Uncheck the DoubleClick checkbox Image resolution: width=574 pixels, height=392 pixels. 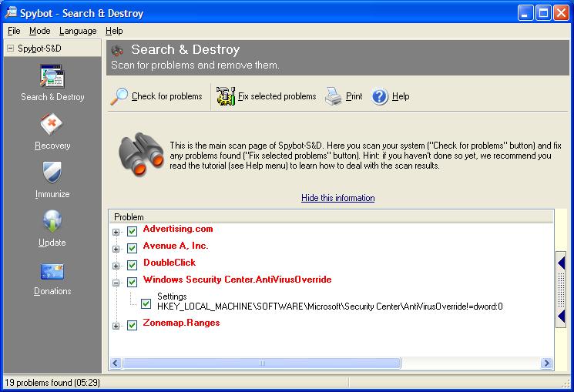coord(133,265)
